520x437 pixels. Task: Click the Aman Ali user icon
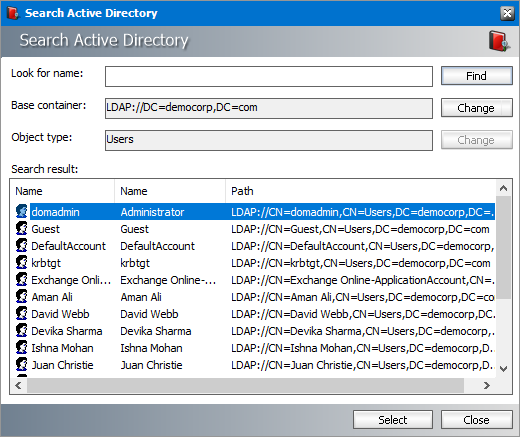point(22,297)
